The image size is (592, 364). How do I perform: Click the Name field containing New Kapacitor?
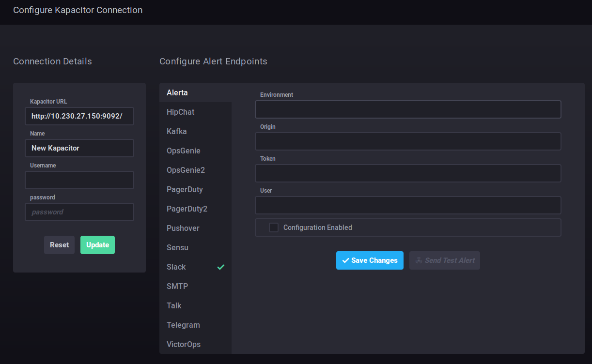79,148
